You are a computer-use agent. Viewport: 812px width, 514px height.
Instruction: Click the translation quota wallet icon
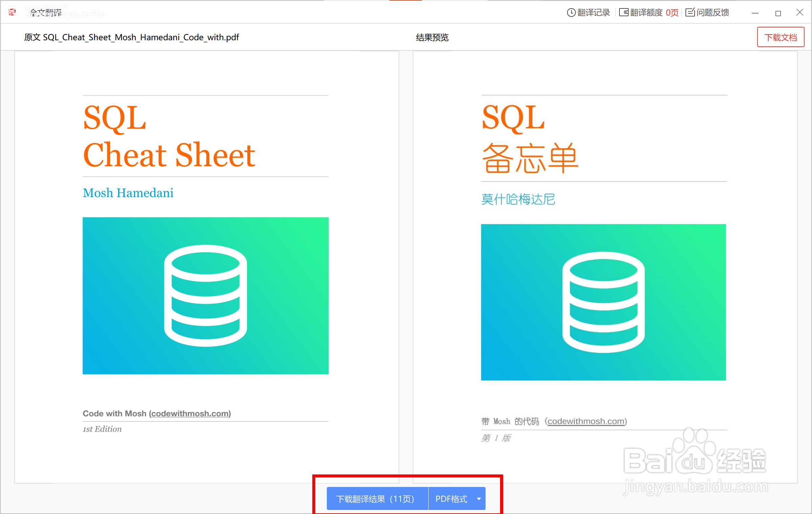coord(624,13)
